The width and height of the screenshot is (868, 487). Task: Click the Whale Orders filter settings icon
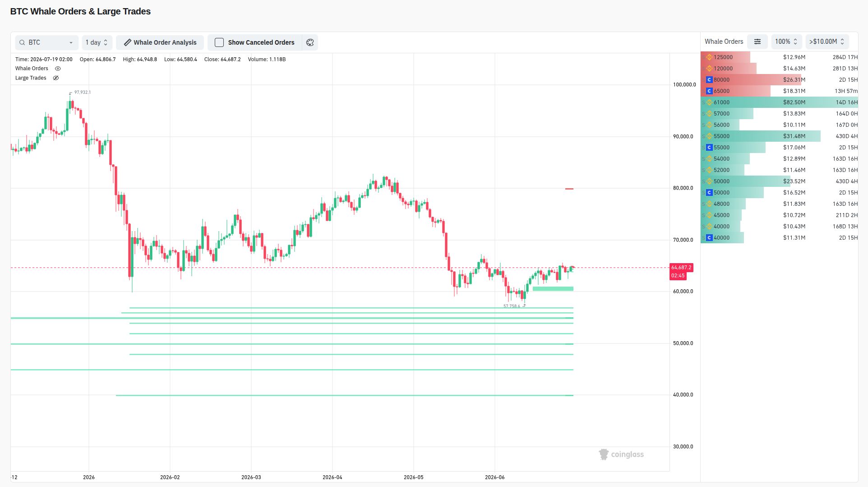[x=757, y=42]
